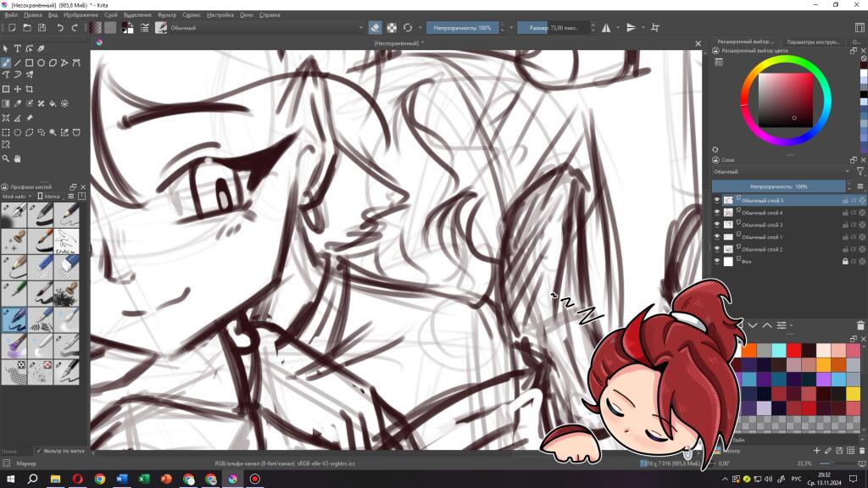Pick the orange swatch in palette

pos(749,350)
